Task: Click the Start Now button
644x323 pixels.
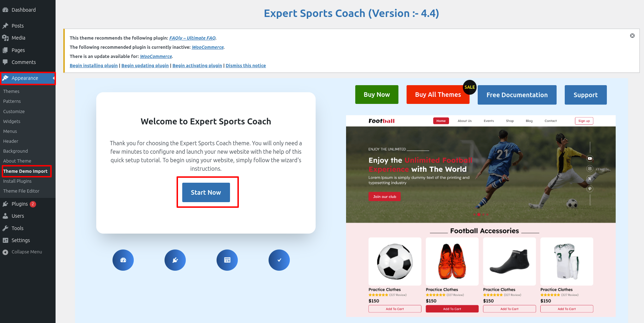Action: pyautogui.click(x=206, y=193)
